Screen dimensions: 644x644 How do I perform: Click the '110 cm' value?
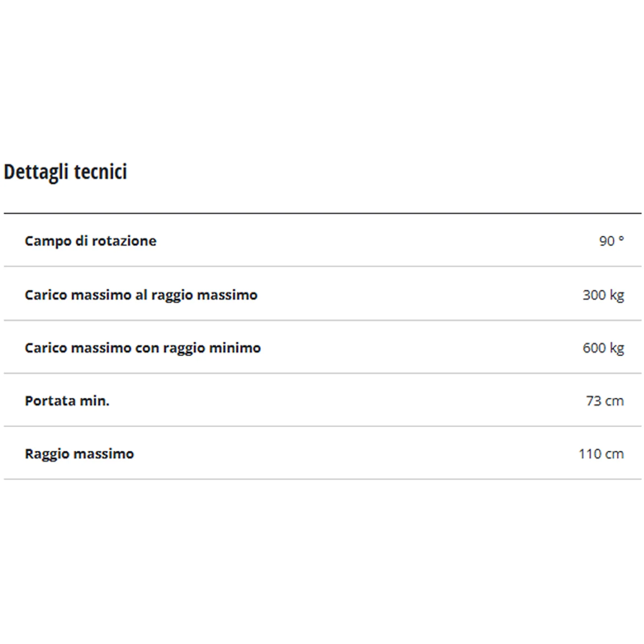click(601, 454)
